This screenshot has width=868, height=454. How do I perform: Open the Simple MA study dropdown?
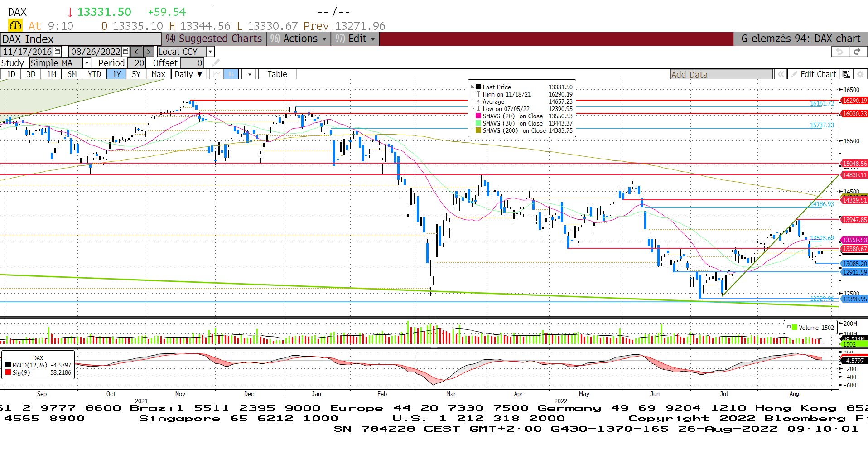pyautogui.click(x=87, y=63)
